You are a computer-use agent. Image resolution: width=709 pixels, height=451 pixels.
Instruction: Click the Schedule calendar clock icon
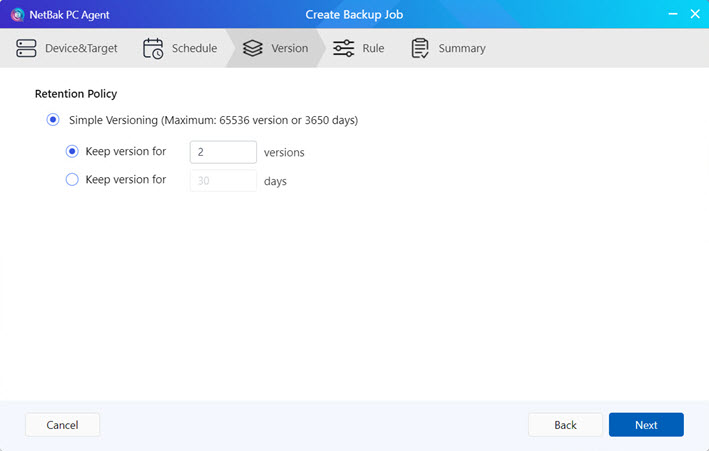153,48
